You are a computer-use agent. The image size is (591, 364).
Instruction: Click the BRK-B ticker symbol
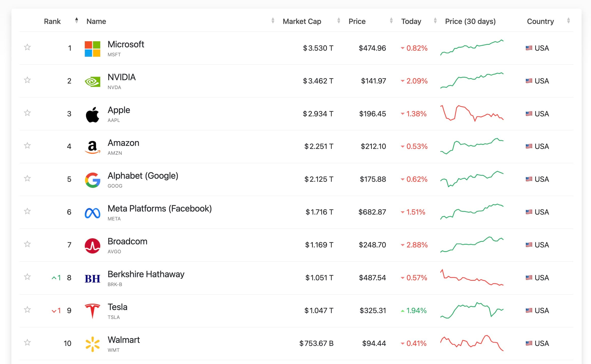click(x=115, y=284)
